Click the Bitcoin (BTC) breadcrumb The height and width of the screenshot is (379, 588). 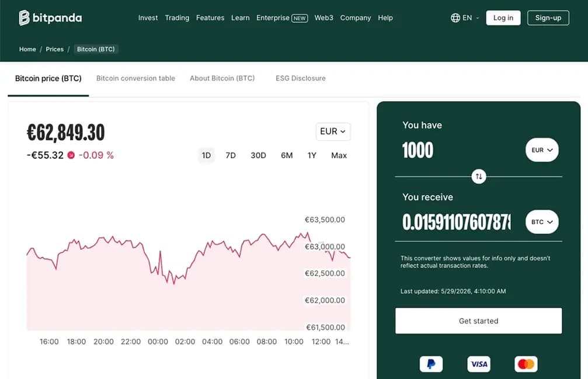(96, 49)
